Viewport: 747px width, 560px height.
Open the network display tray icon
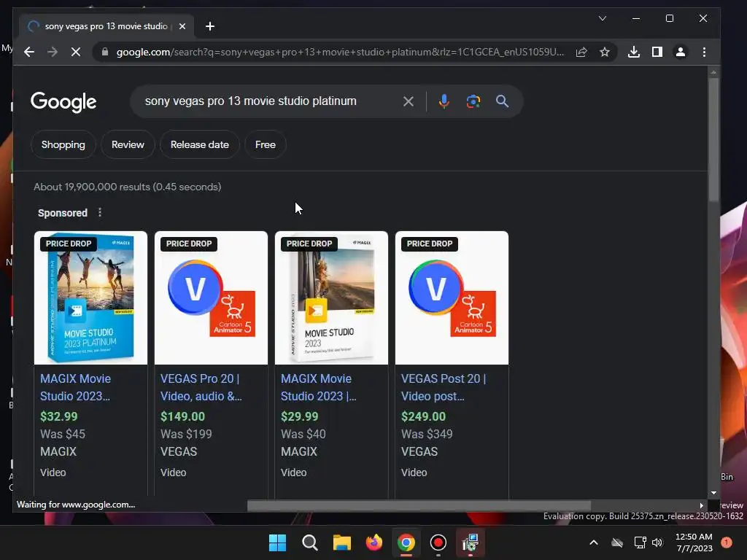[640, 542]
